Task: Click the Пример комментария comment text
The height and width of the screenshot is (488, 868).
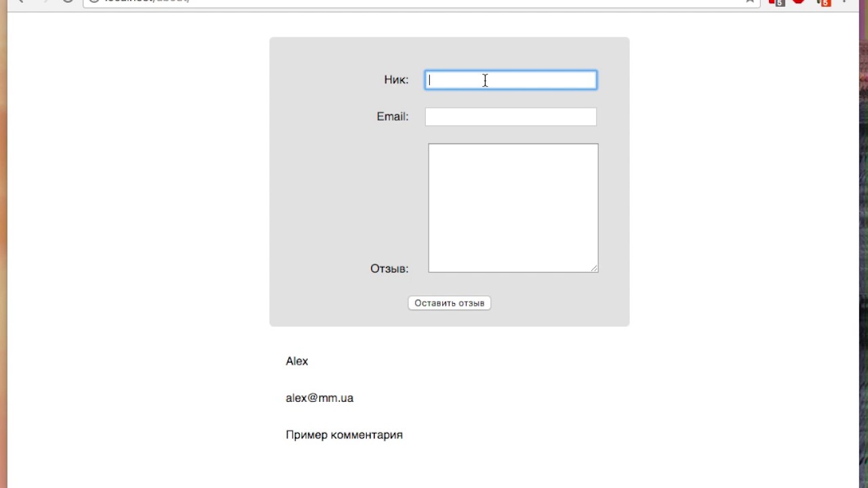Action: [x=344, y=435]
